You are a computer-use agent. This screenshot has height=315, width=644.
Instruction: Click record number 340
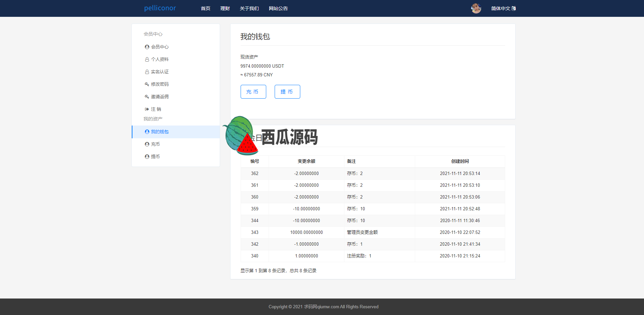coord(255,256)
